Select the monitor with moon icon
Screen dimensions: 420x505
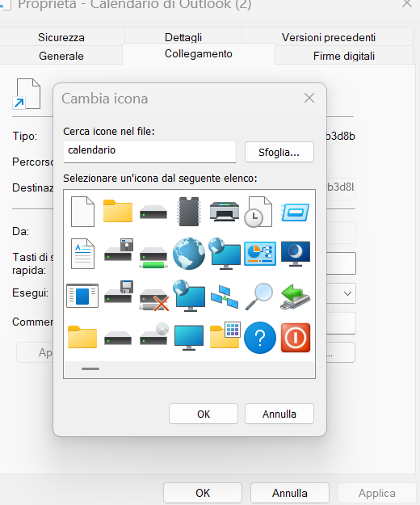[x=296, y=254]
